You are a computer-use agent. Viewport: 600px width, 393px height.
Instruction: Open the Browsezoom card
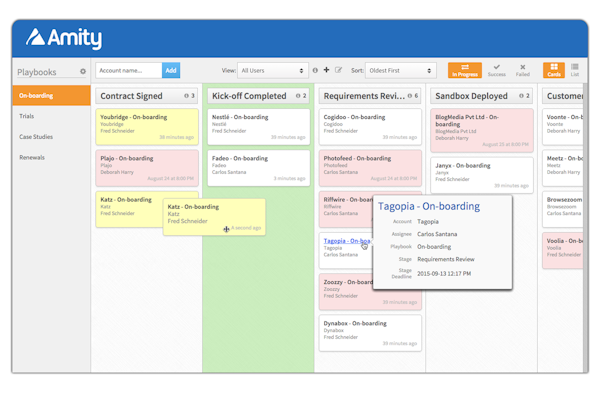point(563,209)
